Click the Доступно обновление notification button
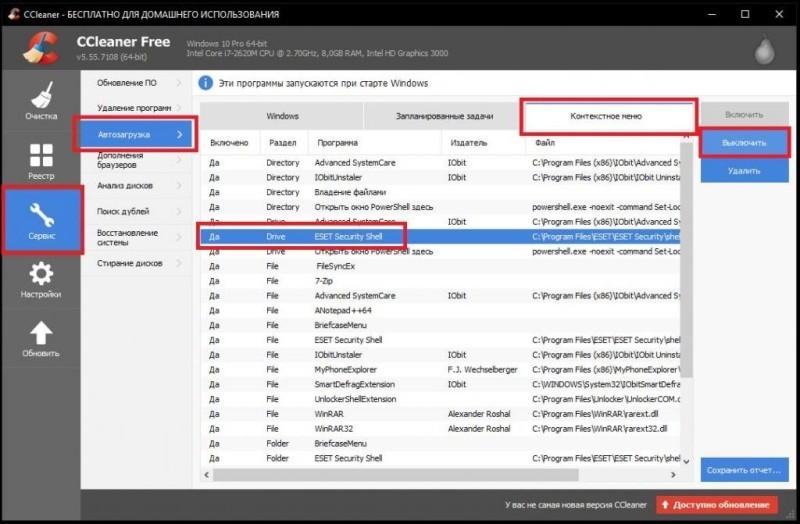Viewport: 800px width, 524px height. pos(716,505)
